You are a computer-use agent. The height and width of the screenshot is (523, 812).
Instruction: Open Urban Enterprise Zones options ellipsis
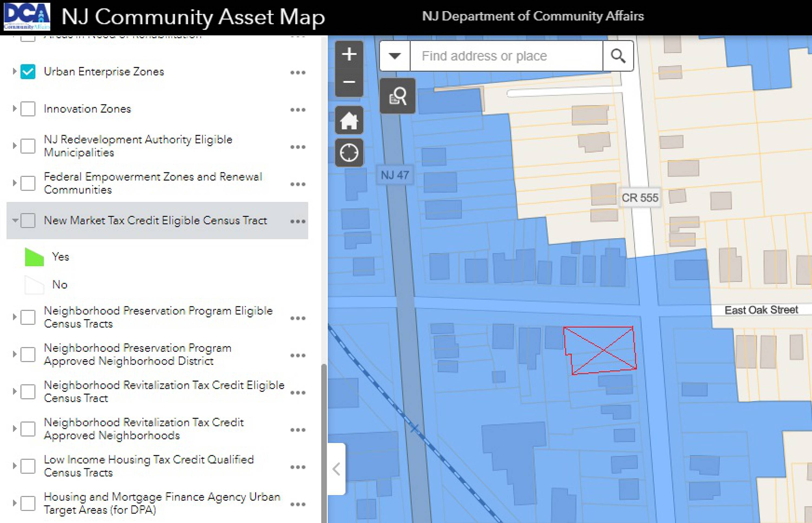(298, 72)
